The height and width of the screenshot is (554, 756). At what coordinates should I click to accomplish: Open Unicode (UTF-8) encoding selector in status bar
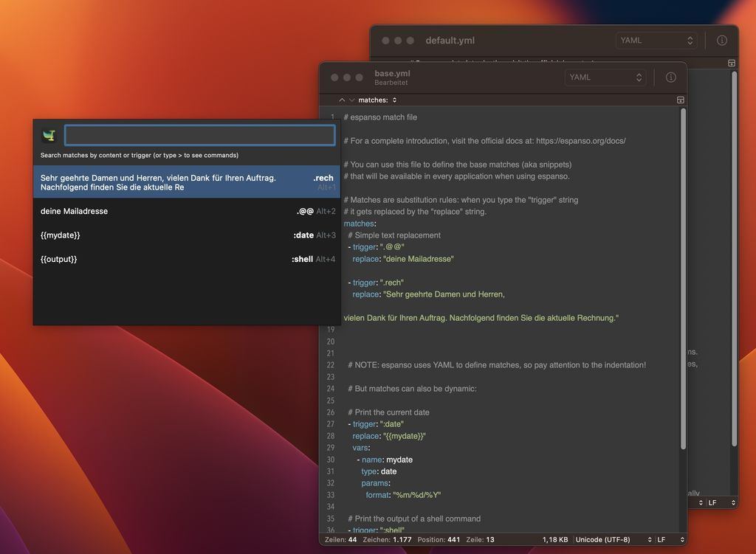[614, 539]
